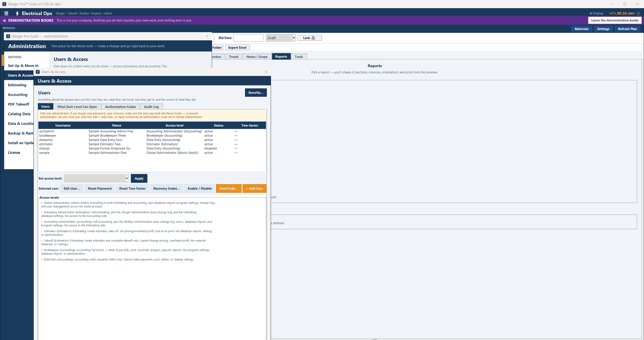Open the hamburger menu in the header
Screen dimensions: 644x340
[6, 13]
